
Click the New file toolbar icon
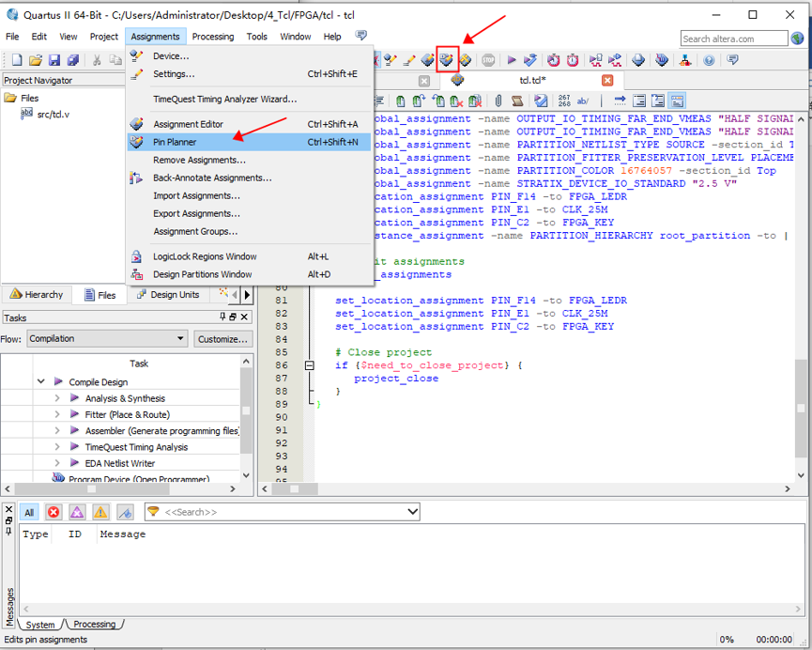click(x=17, y=60)
